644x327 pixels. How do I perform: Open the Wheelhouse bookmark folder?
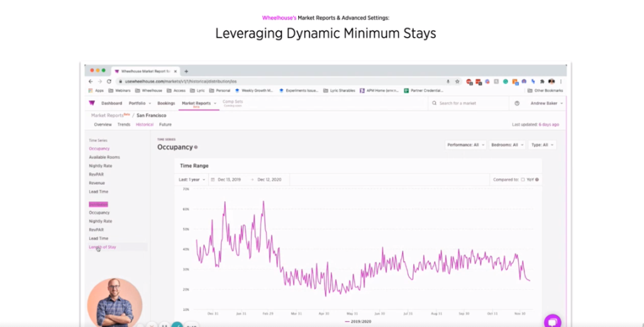148,91
